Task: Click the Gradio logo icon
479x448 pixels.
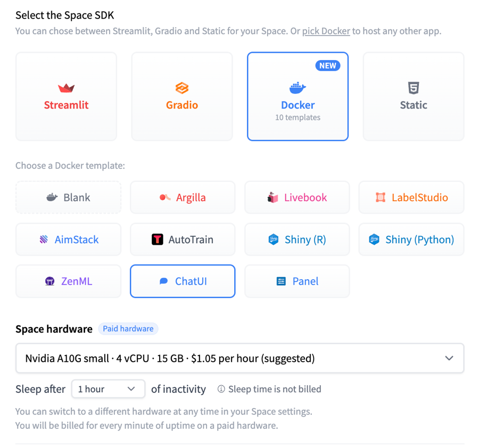Action: pos(182,88)
